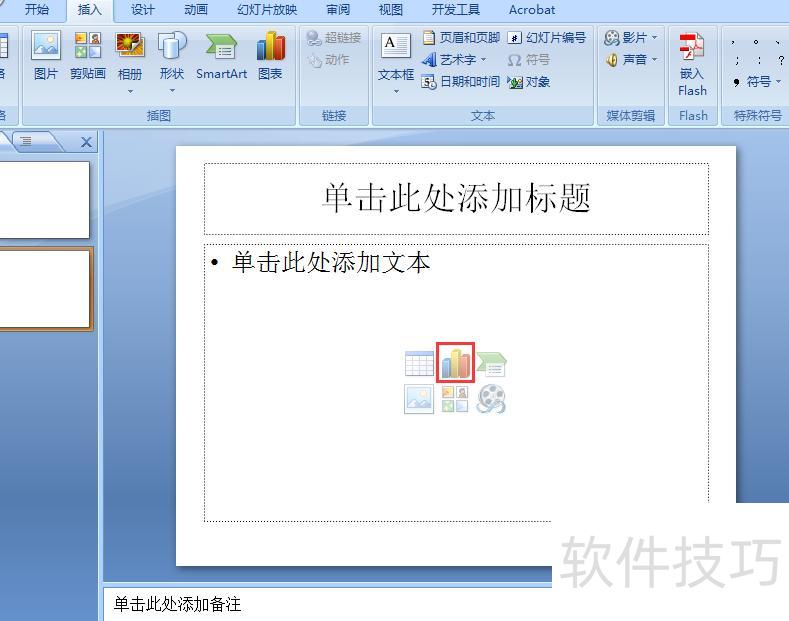
Task: Click insert chart icon in slide placeholder
Action: tap(455, 362)
